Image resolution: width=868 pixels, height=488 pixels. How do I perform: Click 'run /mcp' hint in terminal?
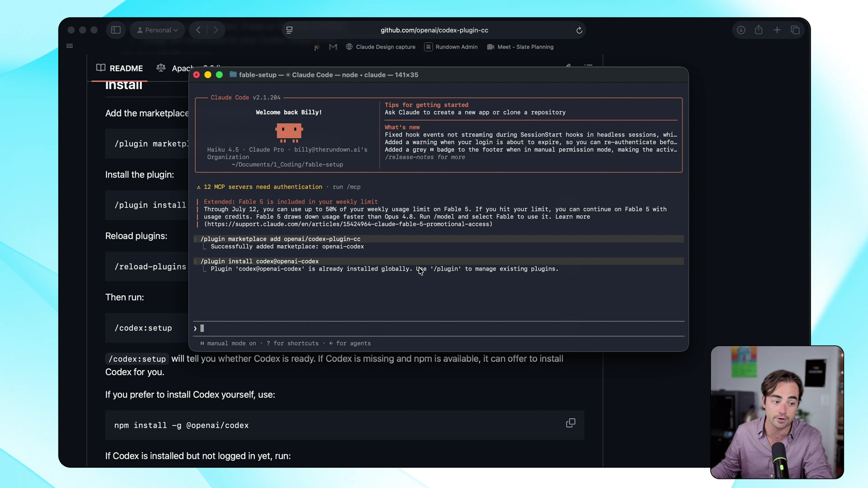[347, 187]
